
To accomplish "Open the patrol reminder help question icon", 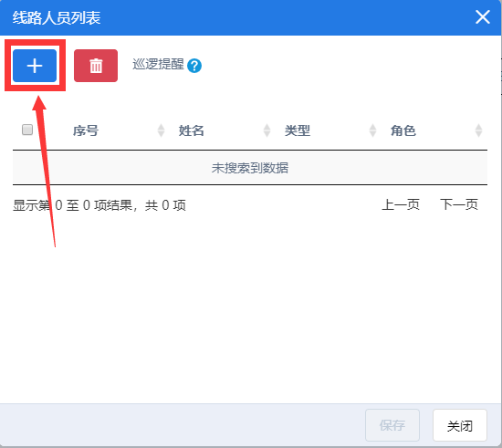I will click(194, 66).
